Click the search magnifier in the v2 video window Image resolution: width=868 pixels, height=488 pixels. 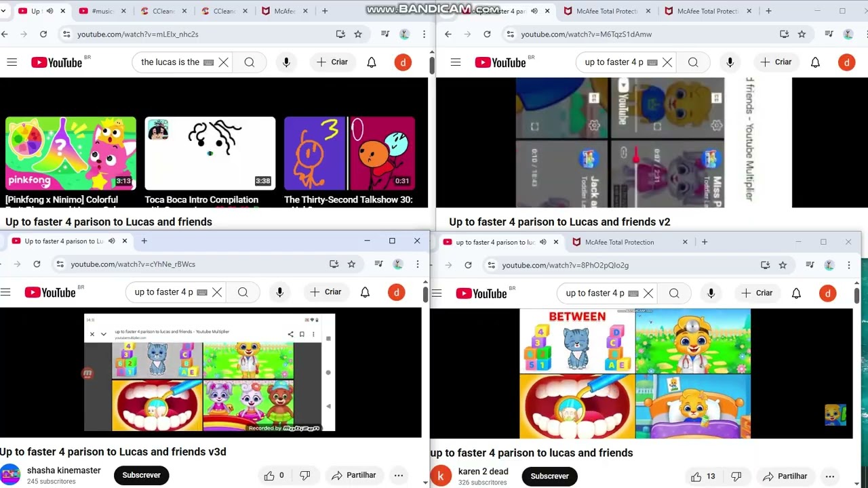coord(693,62)
